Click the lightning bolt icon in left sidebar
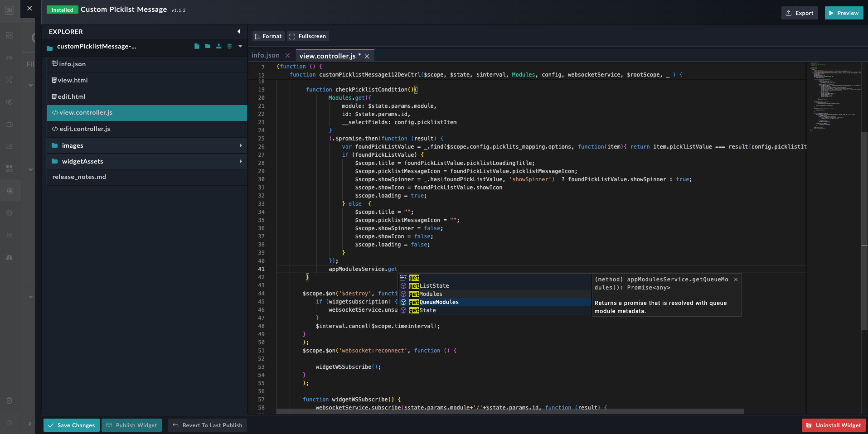This screenshot has height=434, width=868. pos(9,102)
